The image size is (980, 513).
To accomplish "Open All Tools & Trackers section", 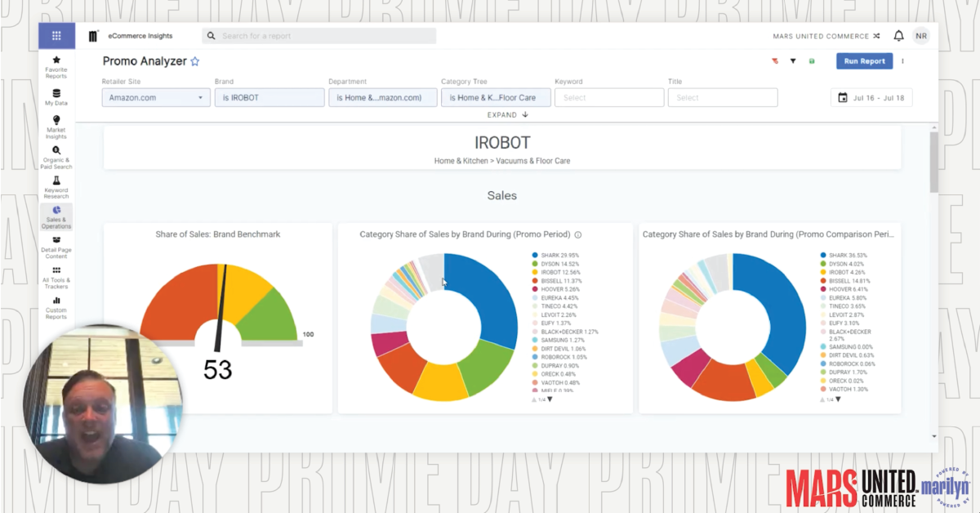I will (x=56, y=277).
